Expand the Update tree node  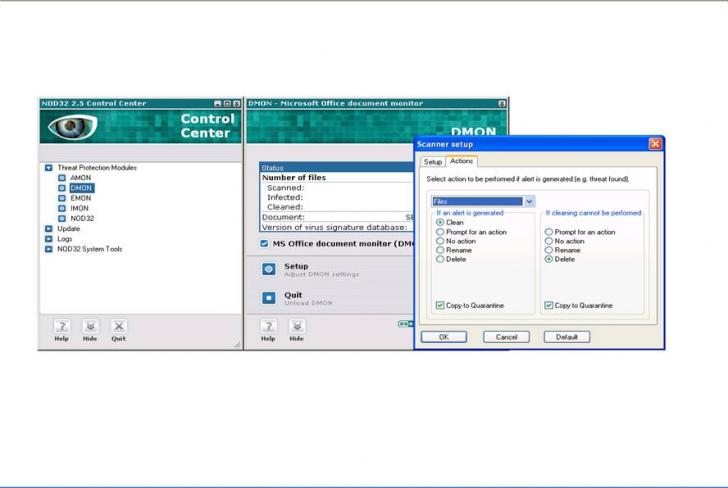coord(49,229)
